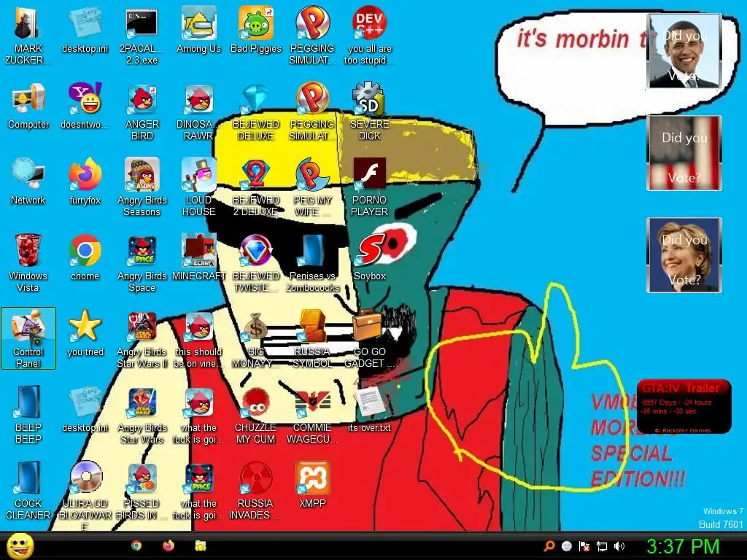Click the 3:37 PM taskbar clock
The width and height of the screenshot is (747, 560).
pyautogui.click(x=683, y=546)
